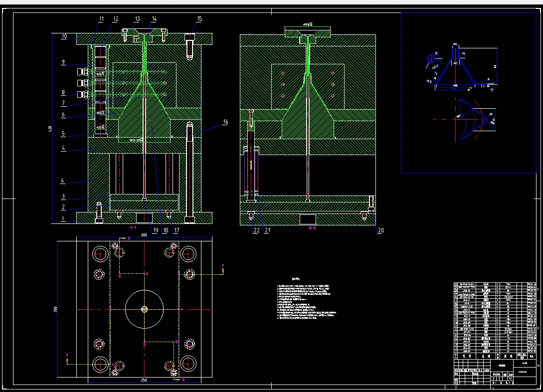Click part balloon number 3

[63, 196]
